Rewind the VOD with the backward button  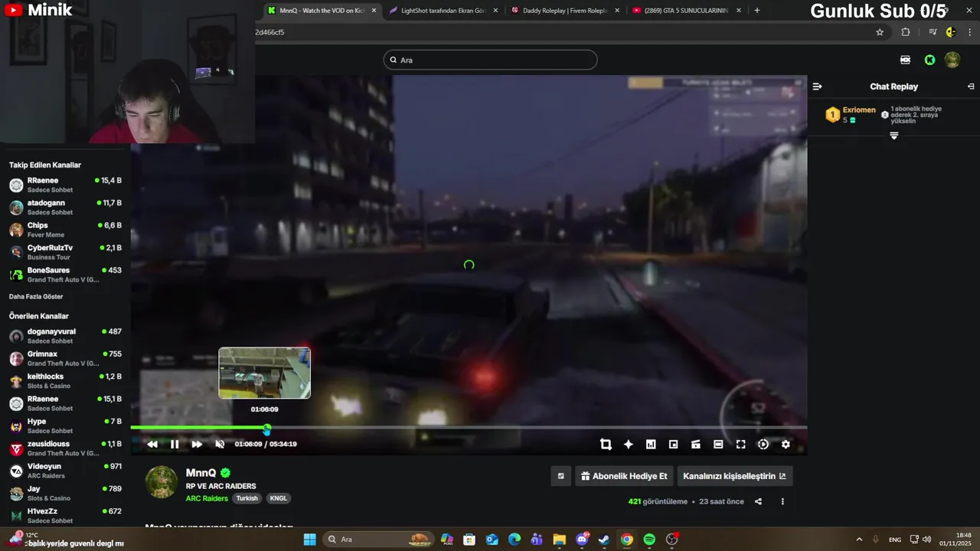pos(152,444)
